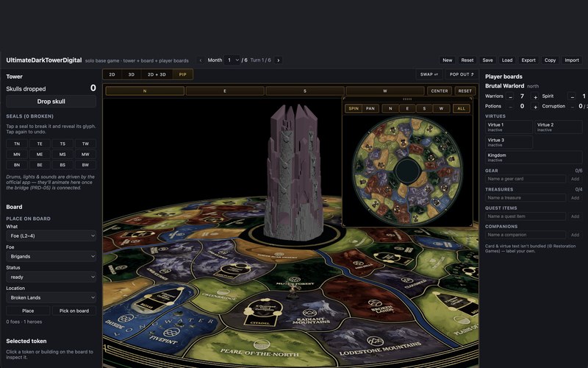Viewport: 588px width, 368px height.
Task: Toggle seal TS
Action: (62, 144)
